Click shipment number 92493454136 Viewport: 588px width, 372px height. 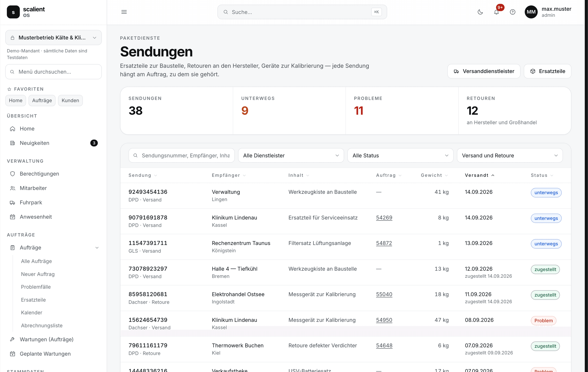click(148, 192)
